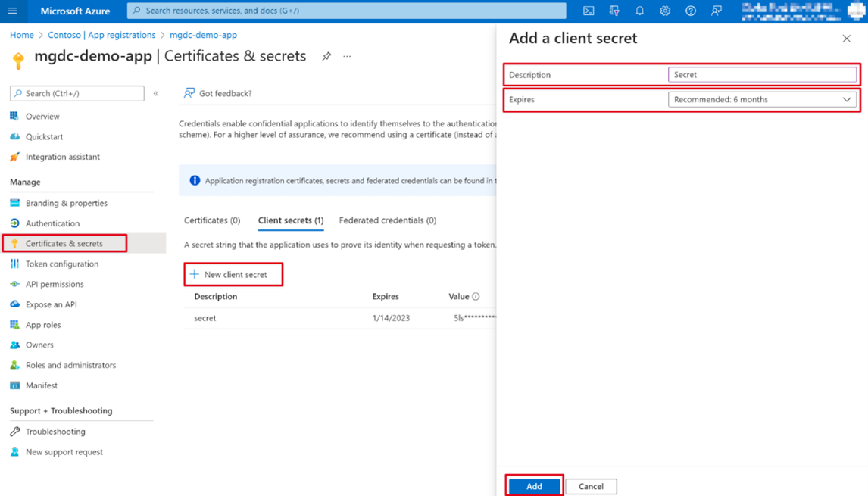Pin the Certificates & secrets page
The height and width of the screenshot is (496, 868).
326,55
